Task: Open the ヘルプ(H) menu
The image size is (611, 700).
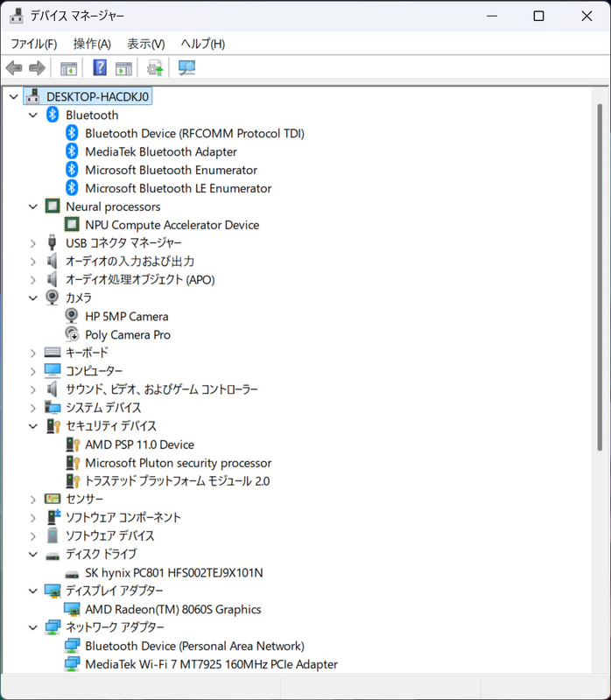Action: click(x=203, y=44)
